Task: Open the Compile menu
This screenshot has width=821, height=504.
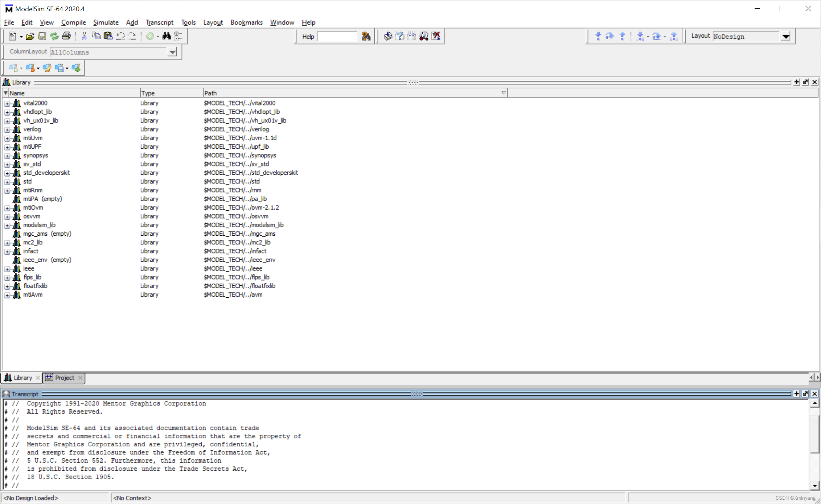Action: pos(73,22)
